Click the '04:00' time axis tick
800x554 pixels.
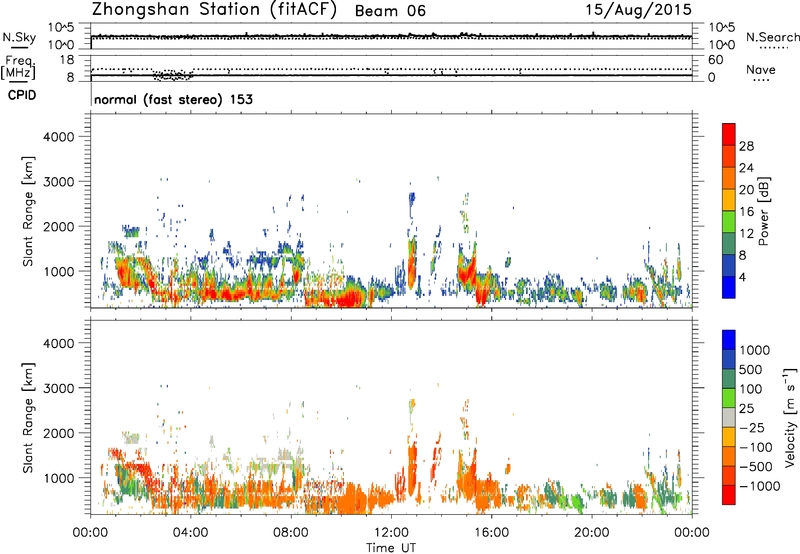click(191, 533)
